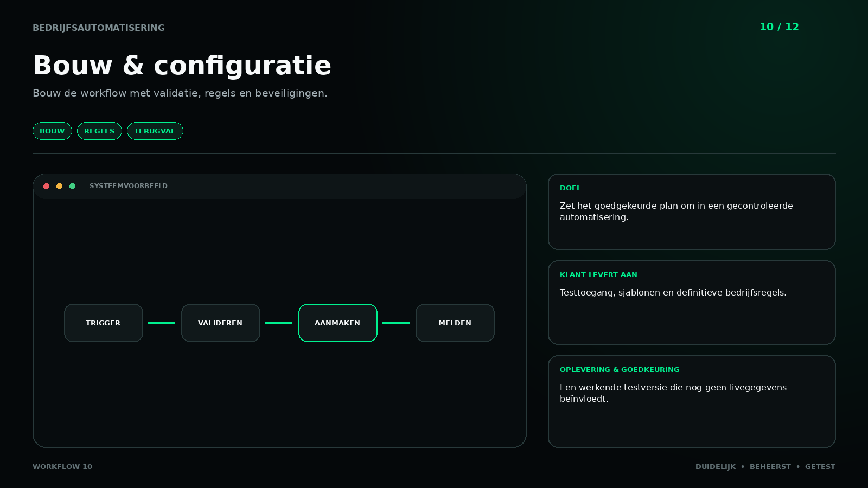Click the MELDEN workflow node

tap(455, 323)
